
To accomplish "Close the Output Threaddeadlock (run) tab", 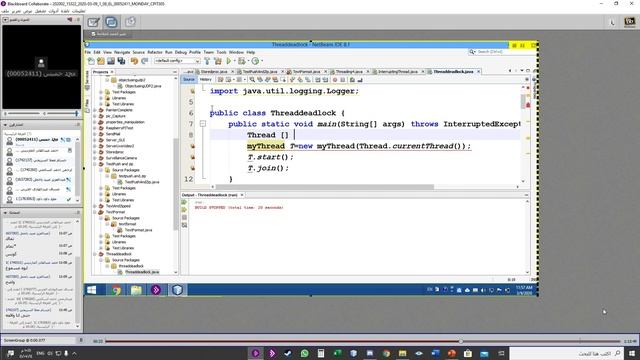I will pyautogui.click(x=242, y=195).
